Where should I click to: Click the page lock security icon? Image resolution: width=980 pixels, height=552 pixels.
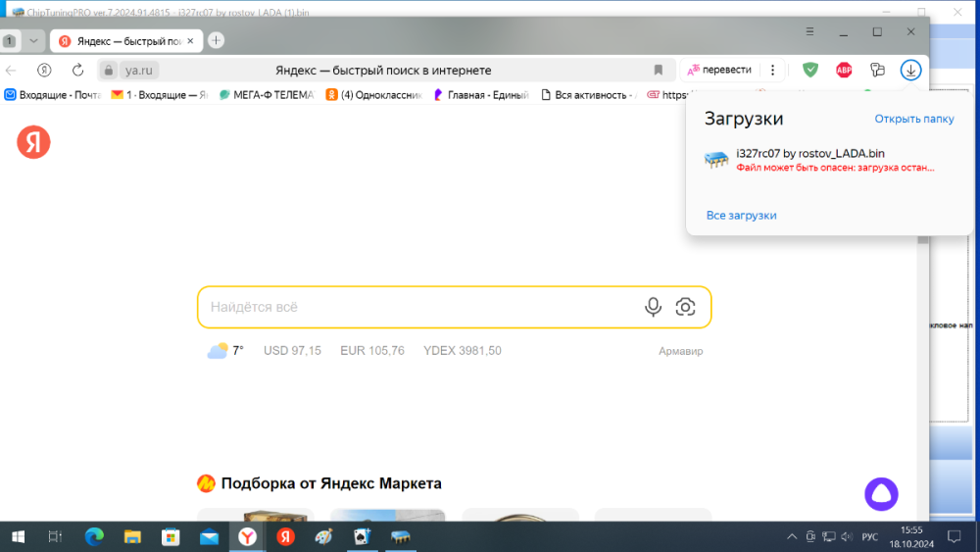(x=108, y=70)
